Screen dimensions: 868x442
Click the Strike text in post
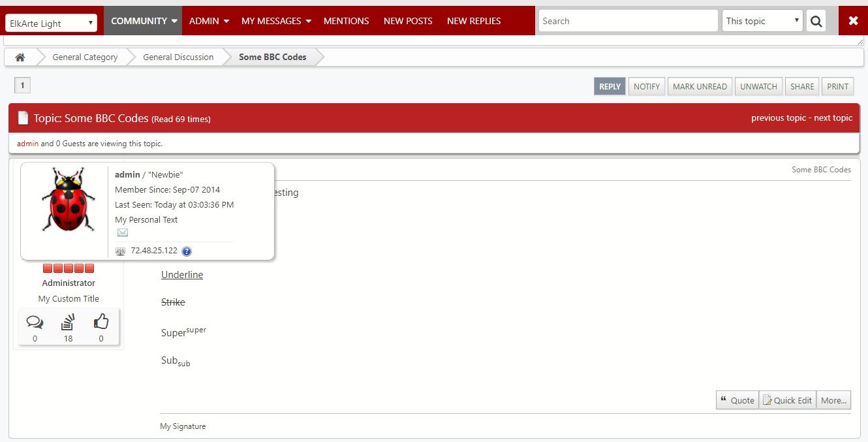pos(173,302)
